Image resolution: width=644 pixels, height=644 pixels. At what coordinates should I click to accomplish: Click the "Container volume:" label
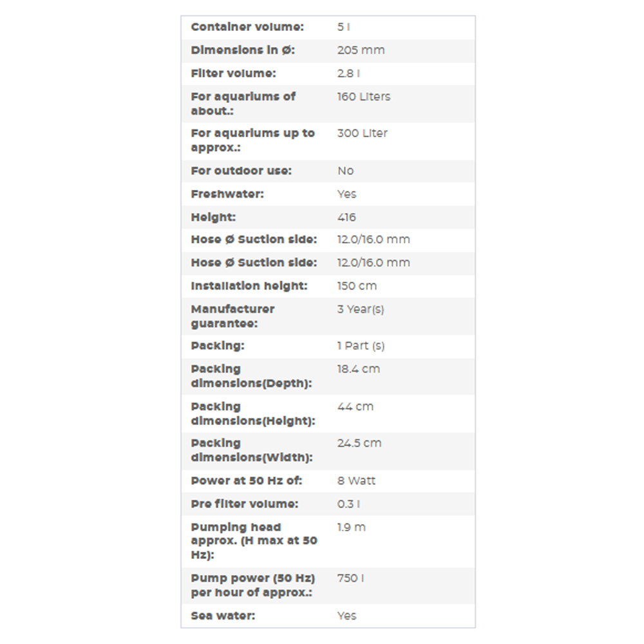tap(247, 27)
